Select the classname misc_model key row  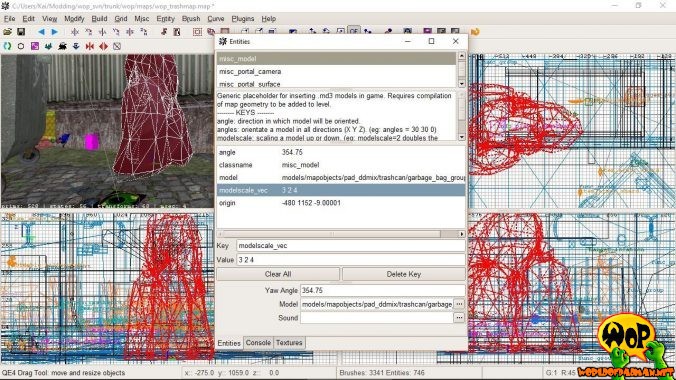(341, 165)
